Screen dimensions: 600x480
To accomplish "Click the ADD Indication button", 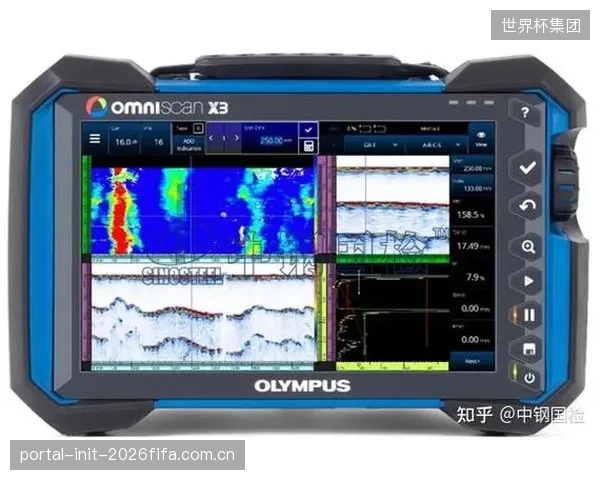I will coord(189,145).
